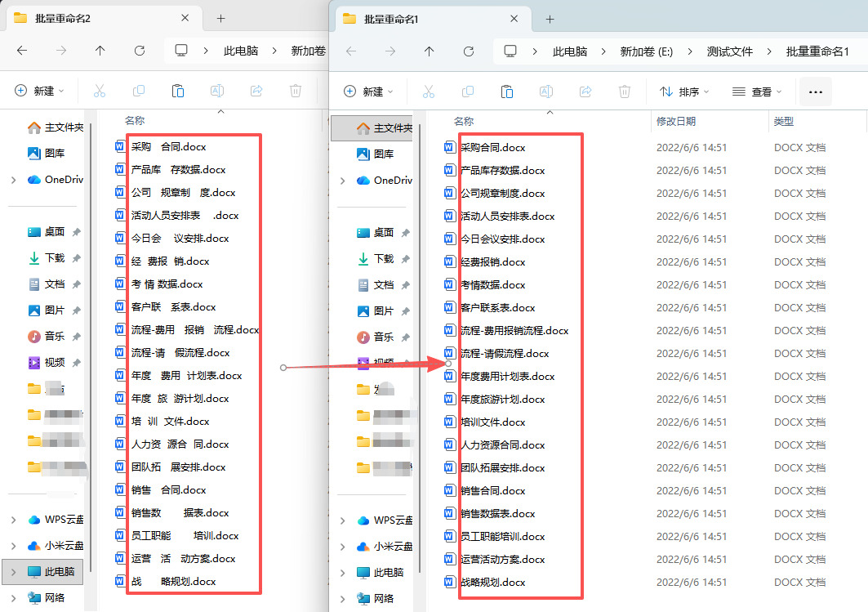The width and height of the screenshot is (868, 612).
Task: Click Delete icon in 批量重命名2 window toolbar
Action: 296,91
